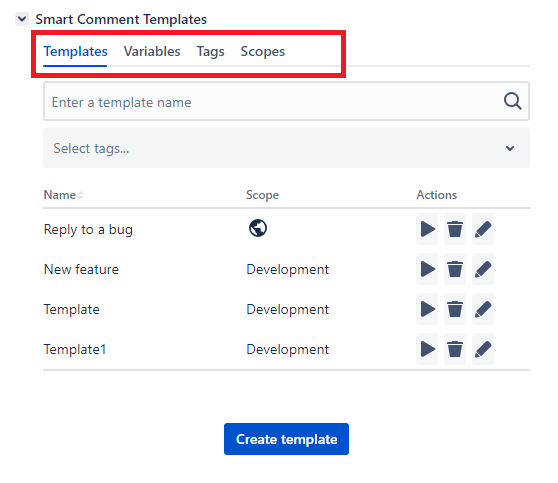Image resolution: width=558 pixels, height=483 pixels.
Task: Go to the Scopes tab
Action: pyautogui.click(x=263, y=52)
